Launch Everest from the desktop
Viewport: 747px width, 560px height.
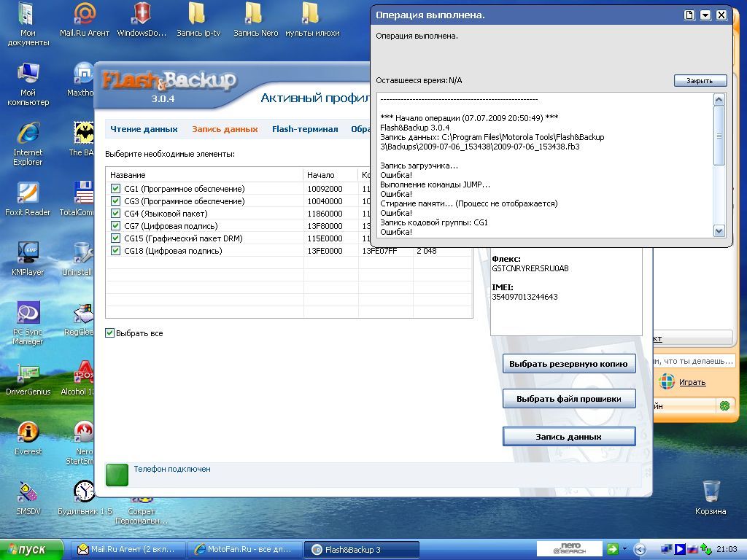[28, 438]
